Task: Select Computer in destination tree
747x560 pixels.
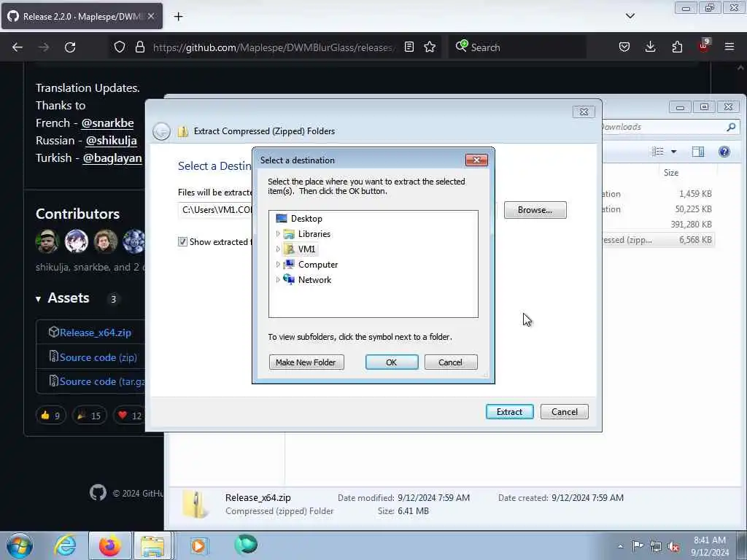Action: [x=318, y=264]
